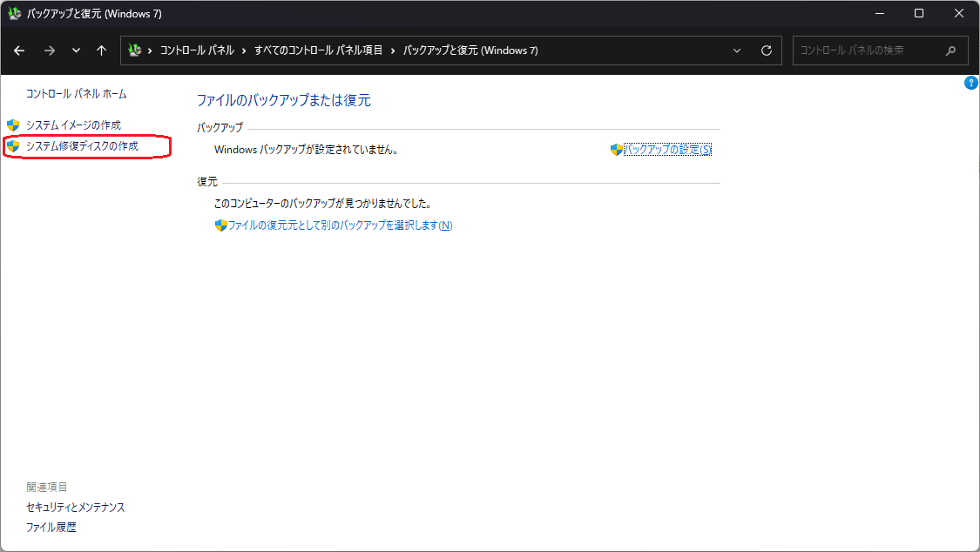The width and height of the screenshot is (980, 552).
Task: Open 'コントロール パネル ホーム'
Action: tap(77, 94)
